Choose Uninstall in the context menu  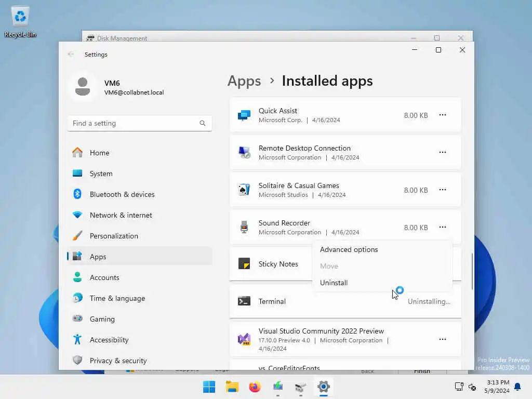click(x=382, y=283)
